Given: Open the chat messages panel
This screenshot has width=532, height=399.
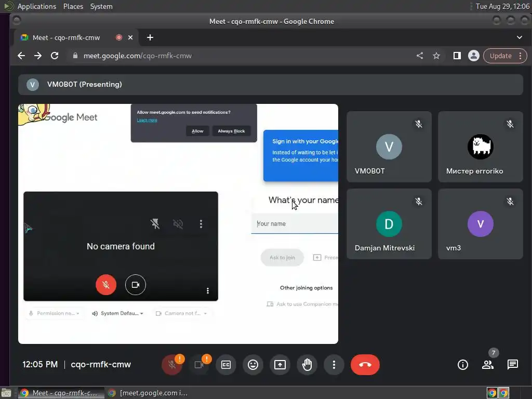Looking at the screenshot, I should [x=513, y=365].
